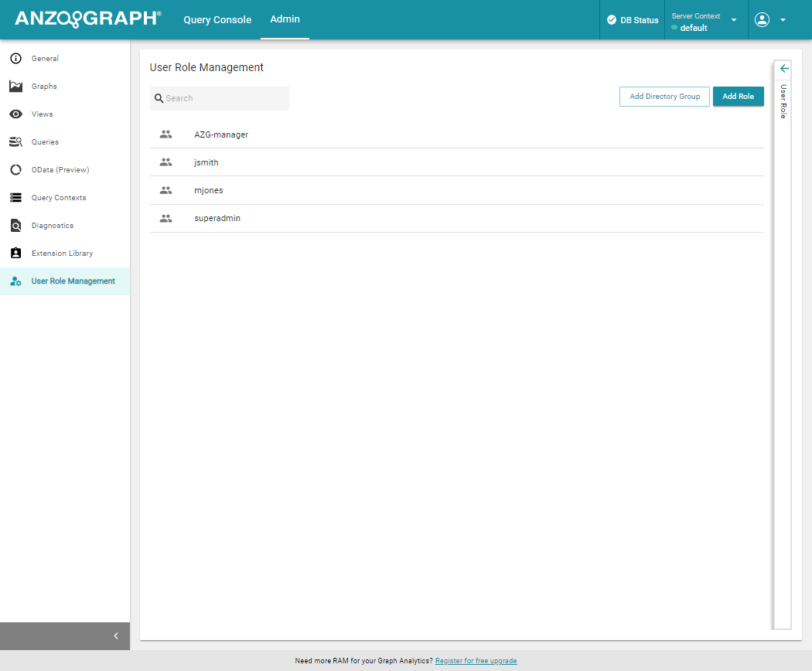
Task: Open Register for free upgrade link
Action: (476, 661)
